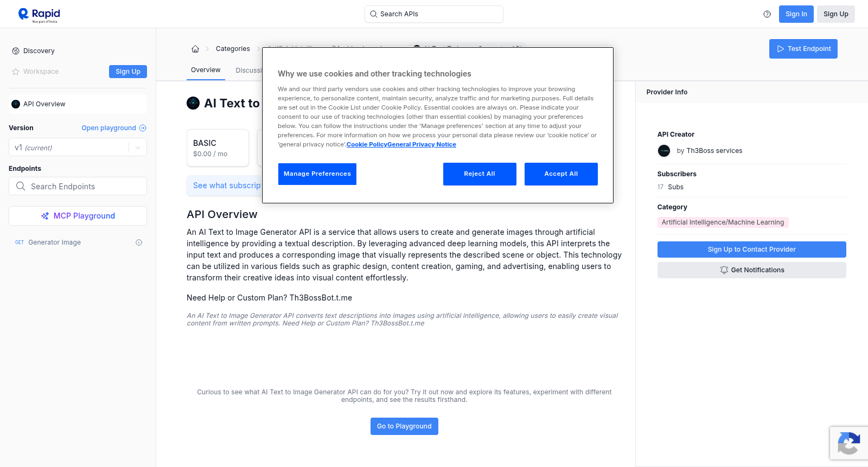Click Sign In in the header

click(796, 14)
